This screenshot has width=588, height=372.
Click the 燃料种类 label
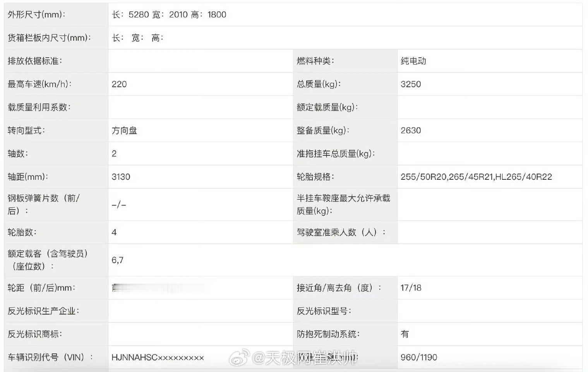pyautogui.click(x=315, y=61)
